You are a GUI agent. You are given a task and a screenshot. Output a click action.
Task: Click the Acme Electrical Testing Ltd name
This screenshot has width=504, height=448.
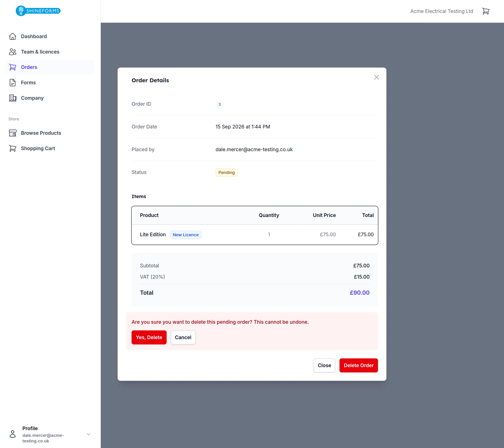pos(441,11)
